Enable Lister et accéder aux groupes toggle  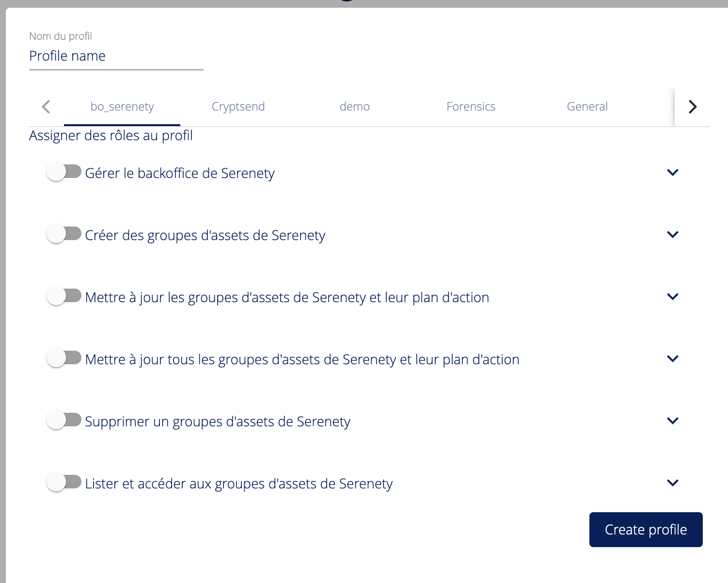[63, 482]
